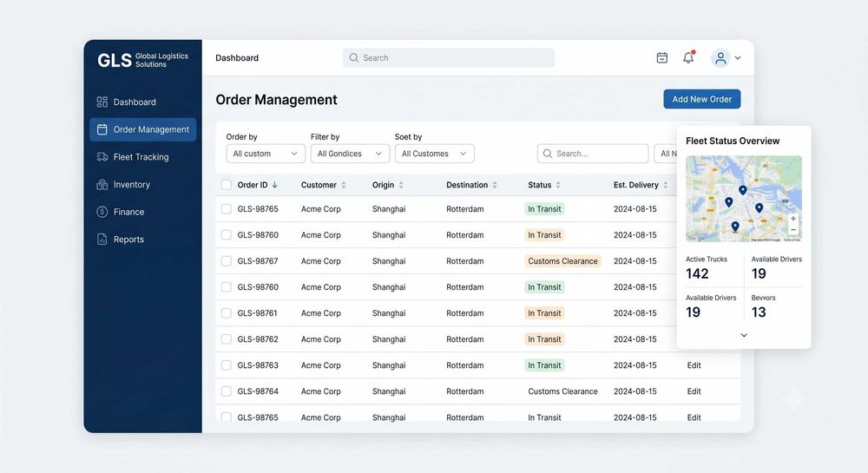Sort by Order ID arrow icon

[x=274, y=185]
